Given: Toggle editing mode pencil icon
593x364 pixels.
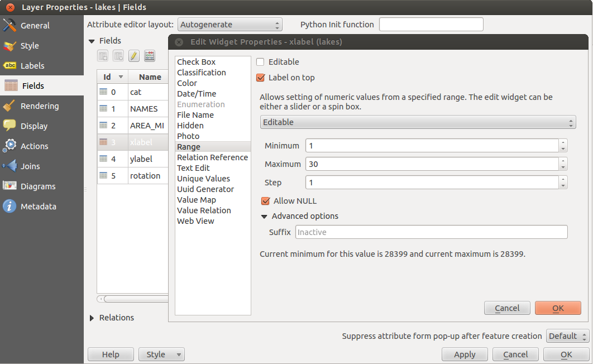Looking at the screenshot, I should tap(134, 56).
